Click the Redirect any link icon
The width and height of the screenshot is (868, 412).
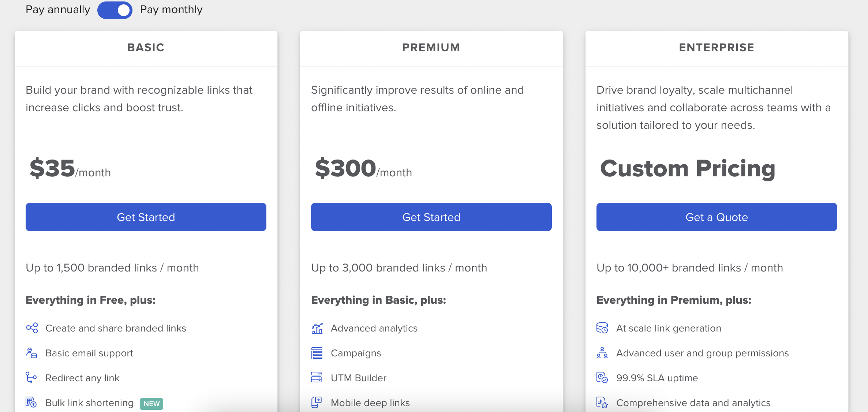tap(31, 377)
